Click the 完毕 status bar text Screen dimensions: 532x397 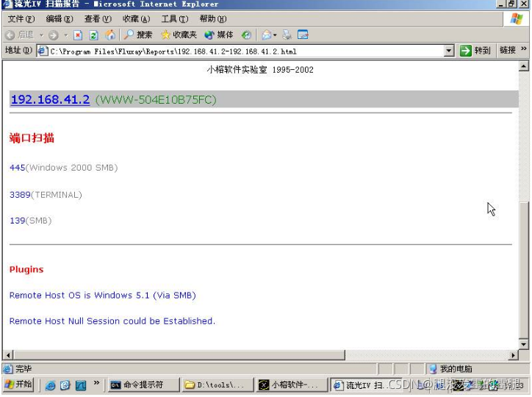[24, 368]
